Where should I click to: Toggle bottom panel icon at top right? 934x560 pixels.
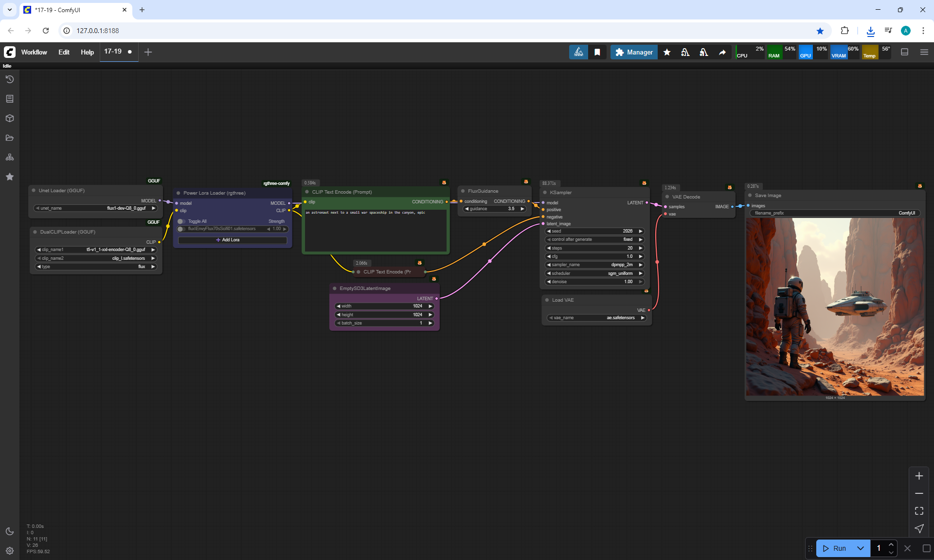[904, 52]
